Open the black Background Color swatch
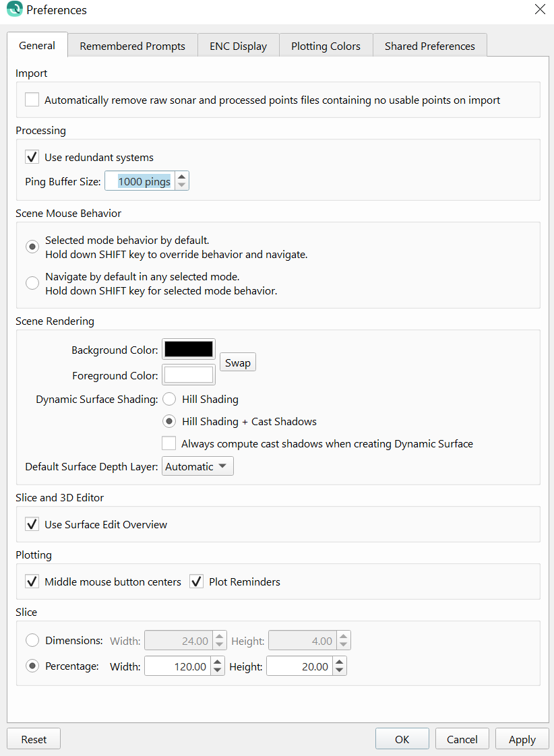 click(x=189, y=350)
